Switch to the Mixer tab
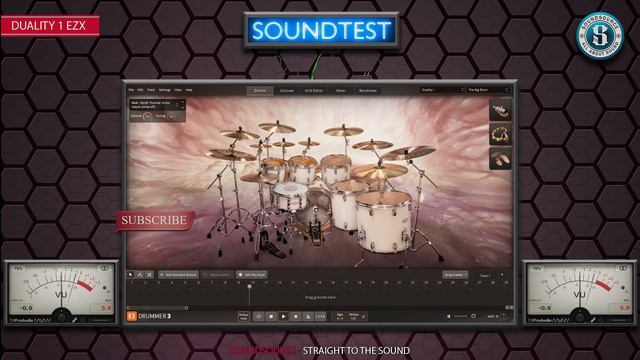Viewport: 640px width, 360px height. (341, 91)
